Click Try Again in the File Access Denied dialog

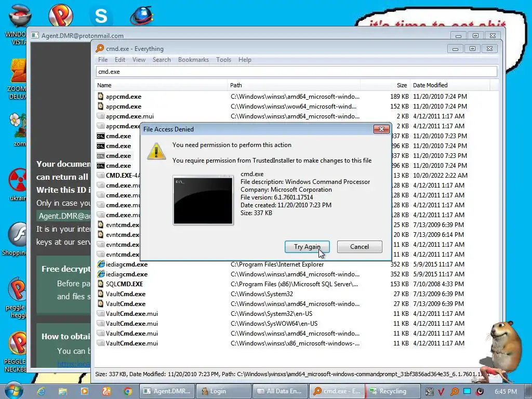coord(307,247)
